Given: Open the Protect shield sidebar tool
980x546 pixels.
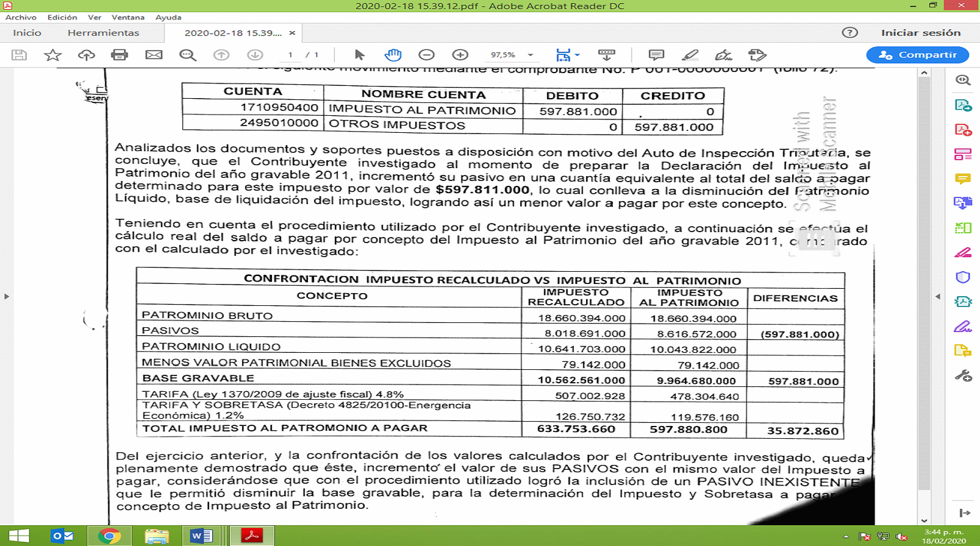Looking at the screenshot, I should (x=963, y=277).
